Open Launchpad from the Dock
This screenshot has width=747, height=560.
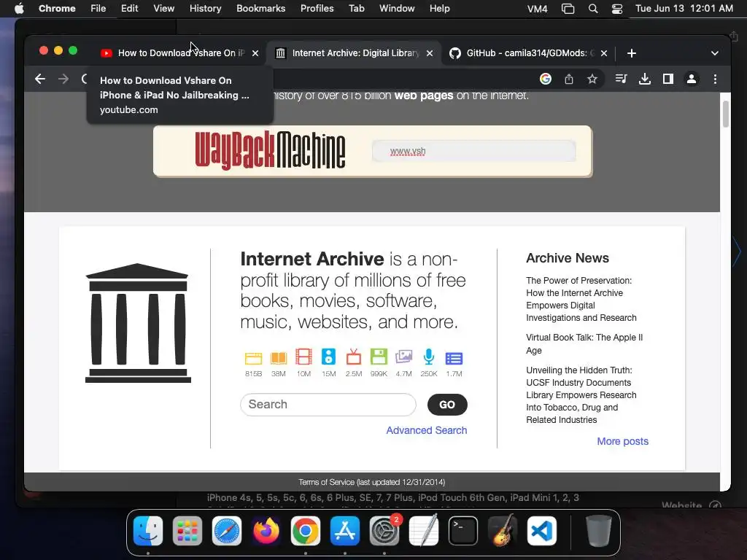tap(187, 531)
